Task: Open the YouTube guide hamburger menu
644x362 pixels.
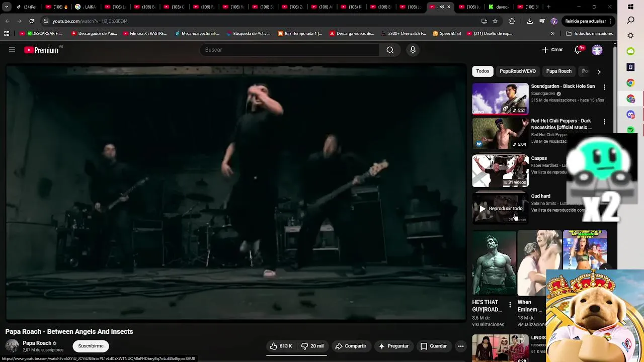Action: pyautogui.click(x=12, y=50)
